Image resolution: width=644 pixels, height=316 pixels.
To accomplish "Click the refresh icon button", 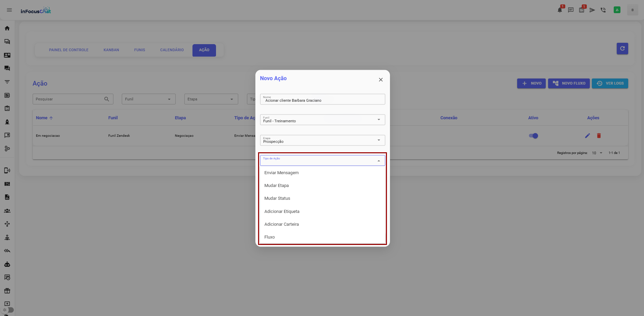I will tap(622, 49).
